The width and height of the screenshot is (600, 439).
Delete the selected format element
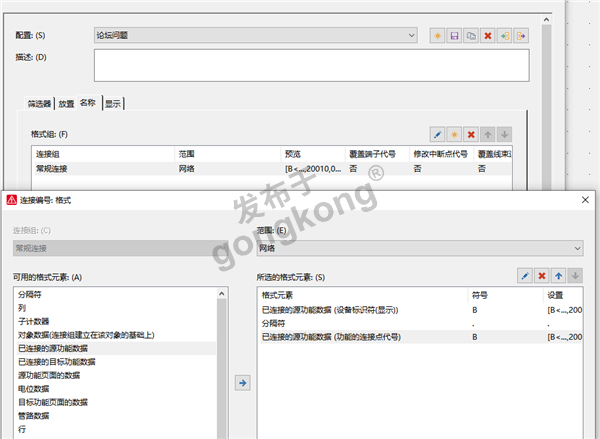[x=543, y=274]
